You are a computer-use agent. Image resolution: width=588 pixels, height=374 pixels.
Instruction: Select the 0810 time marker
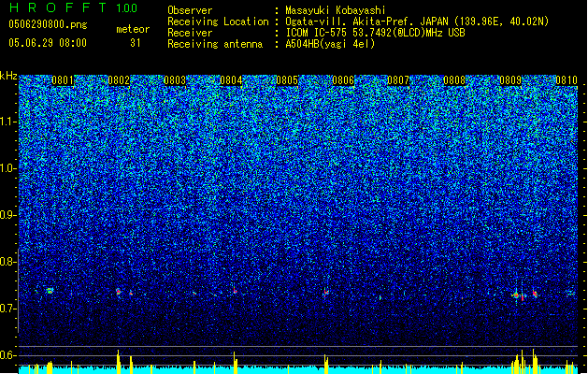[x=566, y=80]
